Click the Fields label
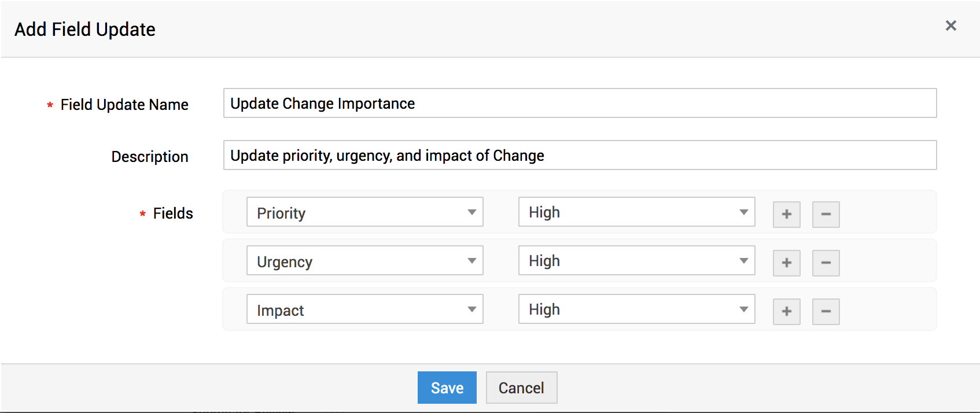Image resolution: width=980 pixels, height=413 pixels. pos(173,213)
